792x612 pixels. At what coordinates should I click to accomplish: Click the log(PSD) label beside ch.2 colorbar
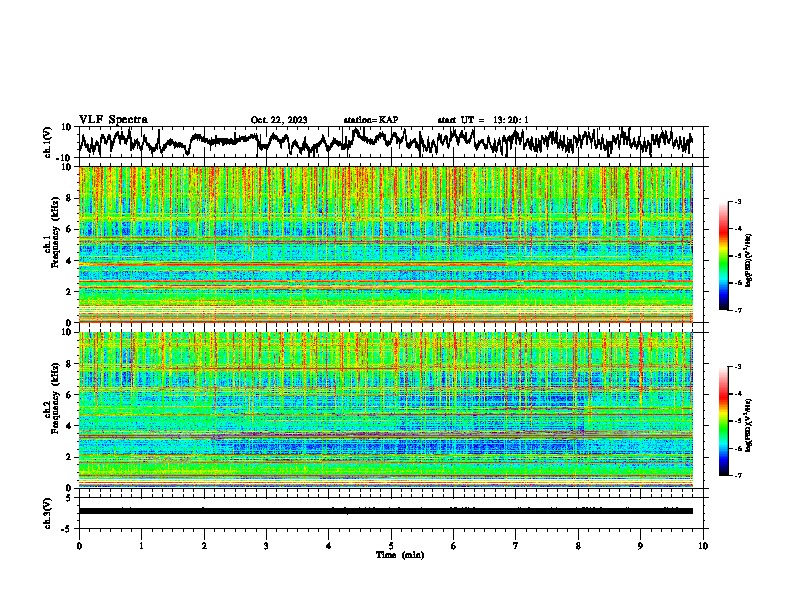[748, 426]
